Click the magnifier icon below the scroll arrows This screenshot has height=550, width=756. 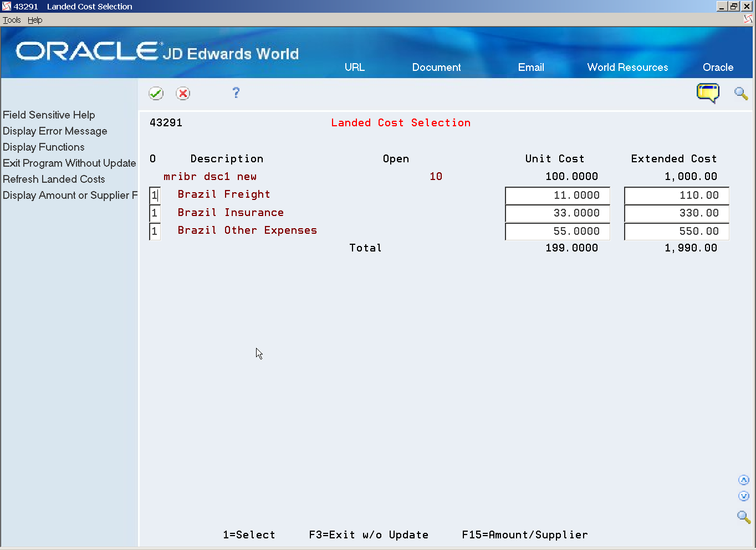(x=744, y=517)
